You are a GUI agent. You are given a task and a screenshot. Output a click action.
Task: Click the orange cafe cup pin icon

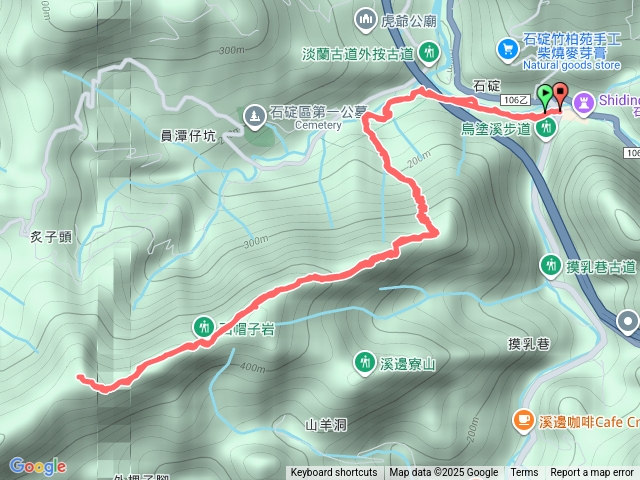523,421
